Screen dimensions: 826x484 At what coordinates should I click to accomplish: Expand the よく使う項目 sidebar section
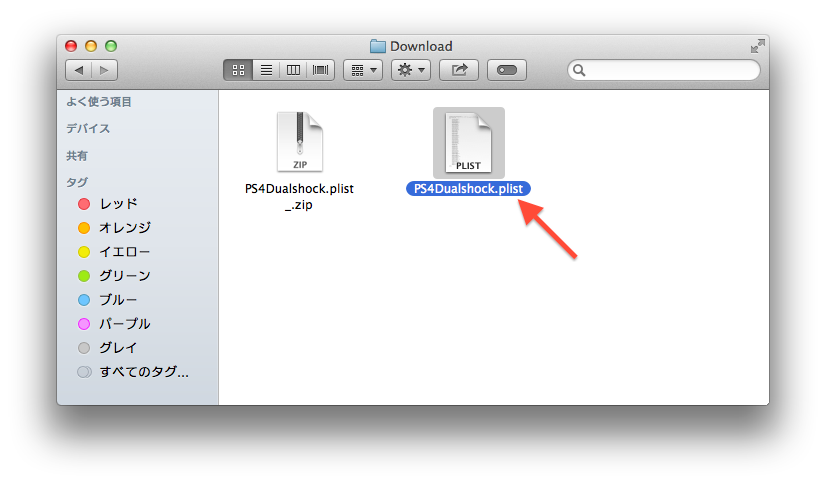tap(99, 102)
